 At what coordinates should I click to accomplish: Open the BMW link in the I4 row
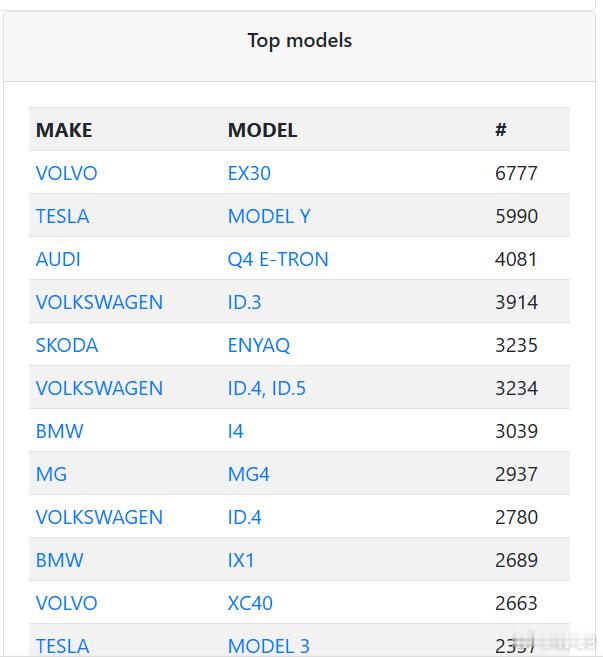pos(60,431)
